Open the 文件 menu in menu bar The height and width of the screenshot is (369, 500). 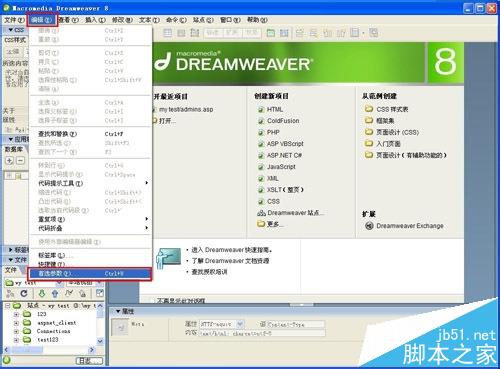14,20
